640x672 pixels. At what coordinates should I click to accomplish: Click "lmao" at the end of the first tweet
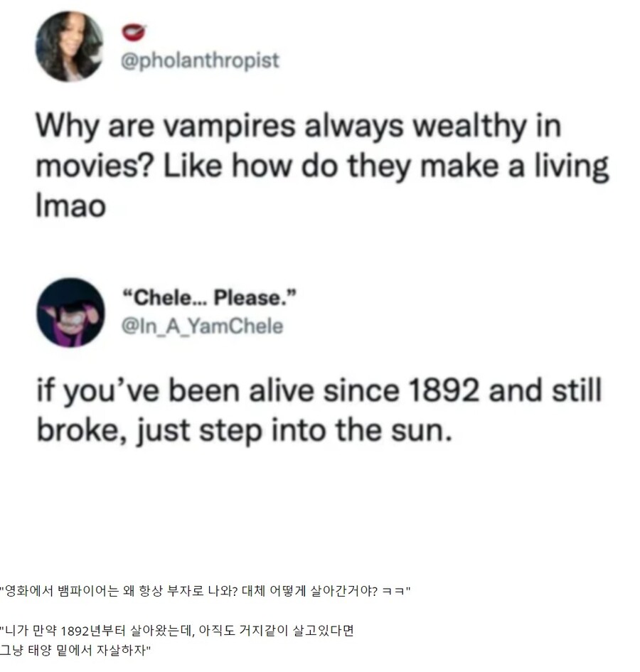(x=70, y=206)
